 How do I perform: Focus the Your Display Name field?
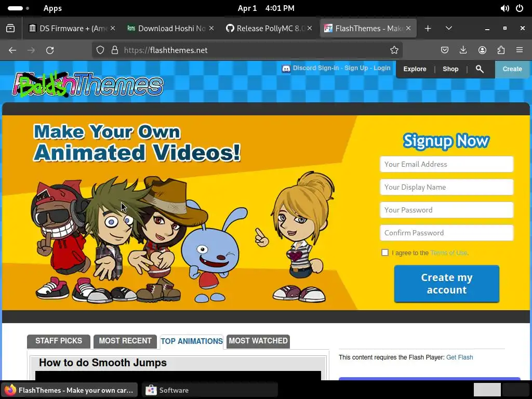(x=446, y=187)
